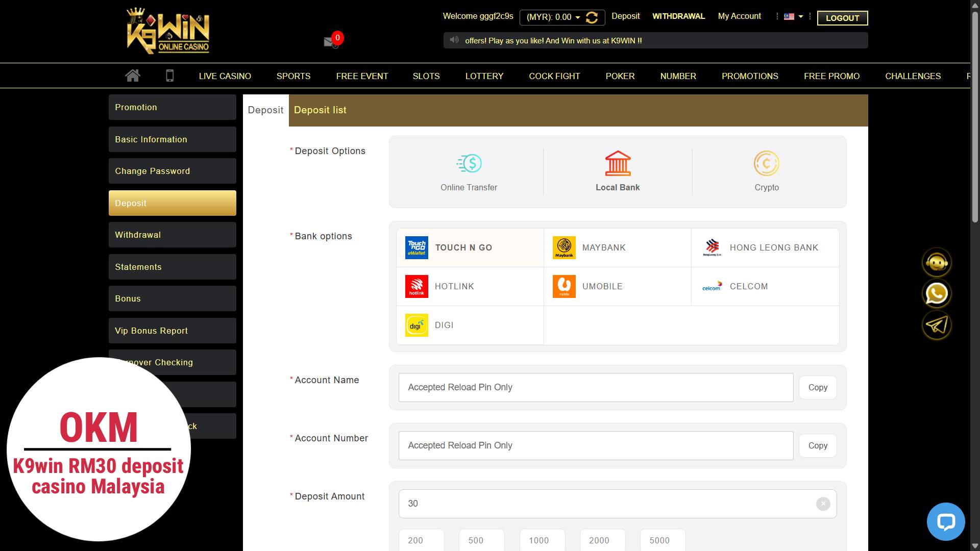Open the Telegram contact icon
The height and width of the screenshot is (551, 980).
[937, 325]
